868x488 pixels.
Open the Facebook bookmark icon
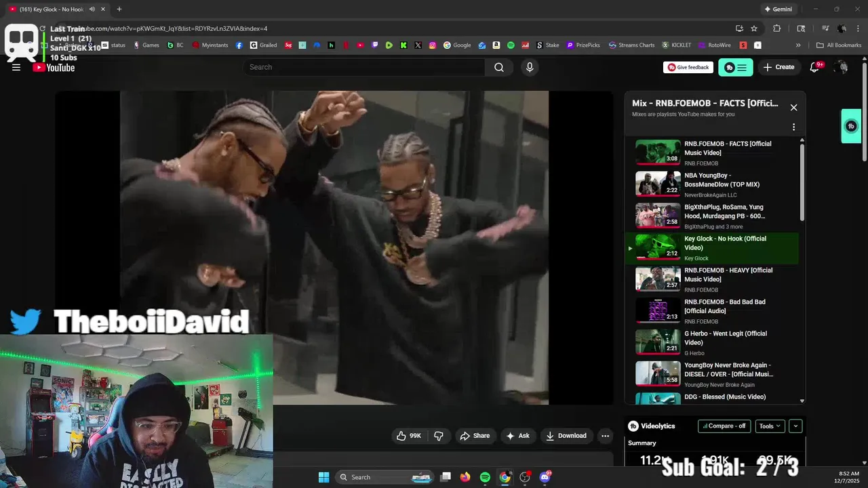coord(239,45)
